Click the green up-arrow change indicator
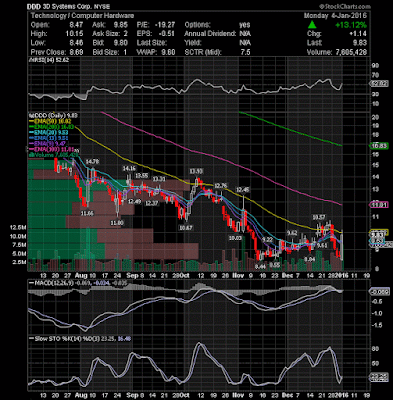393x400 pixels. (312, 24)
